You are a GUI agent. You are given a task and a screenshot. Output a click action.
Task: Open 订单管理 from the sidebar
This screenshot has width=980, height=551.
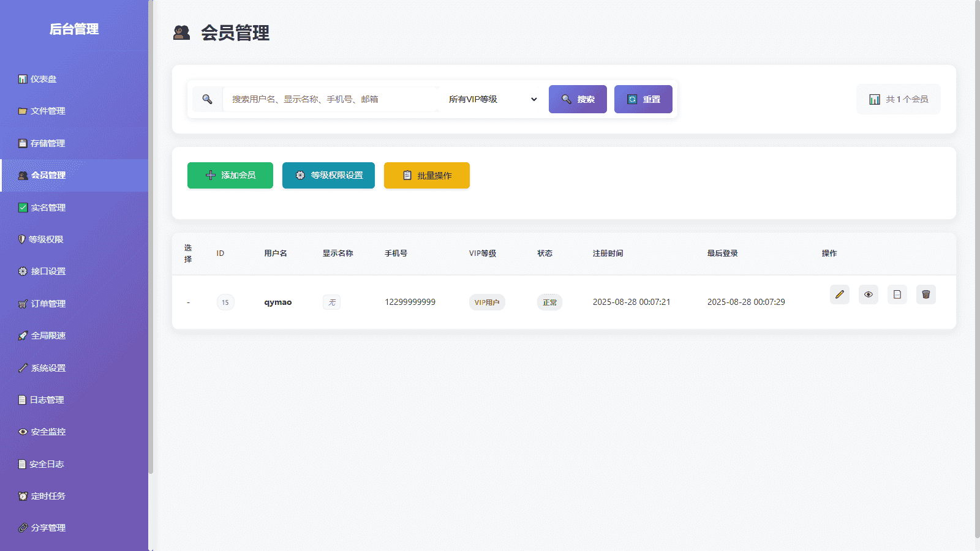[48, 304]
